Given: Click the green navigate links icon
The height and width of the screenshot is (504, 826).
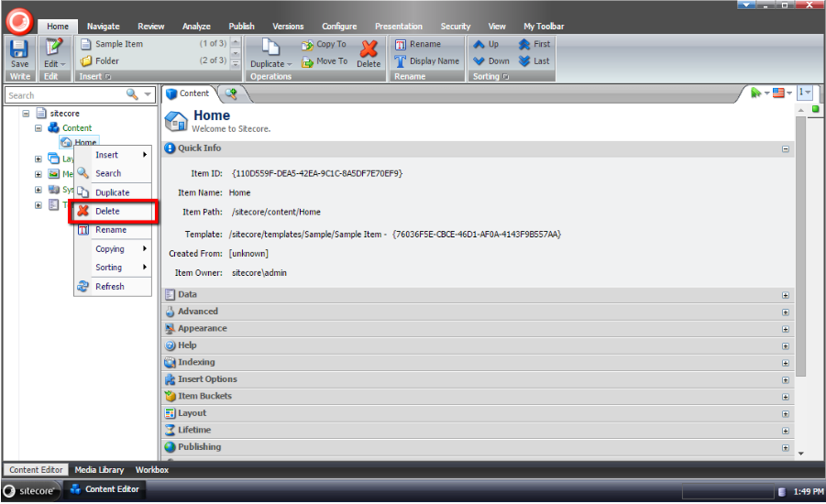Looking at the screenshot, I should tap(758, 93).
